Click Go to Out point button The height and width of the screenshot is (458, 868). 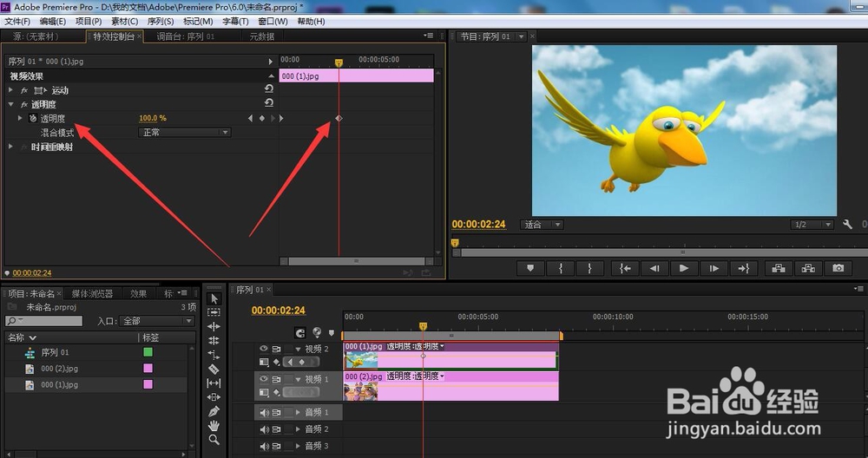tap(744, 268)
